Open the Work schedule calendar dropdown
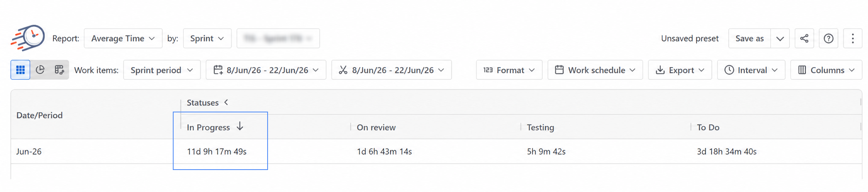The image size is (868, 192). (x=595, y=70)
